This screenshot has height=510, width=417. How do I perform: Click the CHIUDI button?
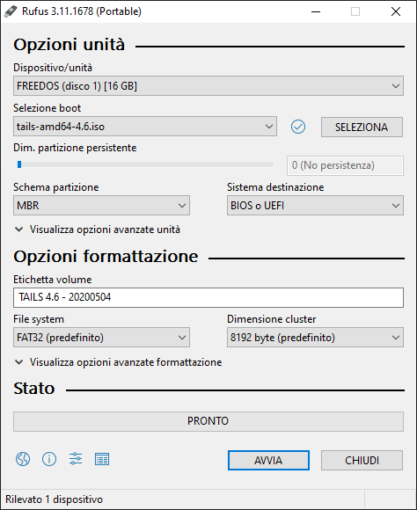(x=362, y=460)
